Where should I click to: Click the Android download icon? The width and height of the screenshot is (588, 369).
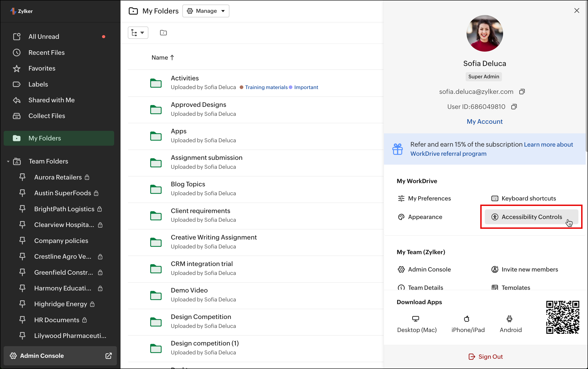pyautogui.click(x=509, y=319)
